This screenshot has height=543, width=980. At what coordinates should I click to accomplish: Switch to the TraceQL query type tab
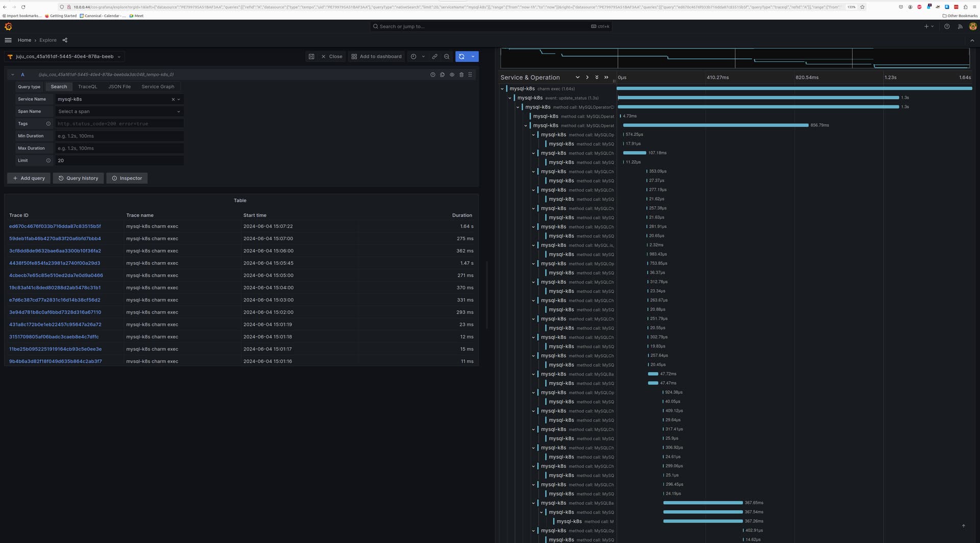click(87, 87)
